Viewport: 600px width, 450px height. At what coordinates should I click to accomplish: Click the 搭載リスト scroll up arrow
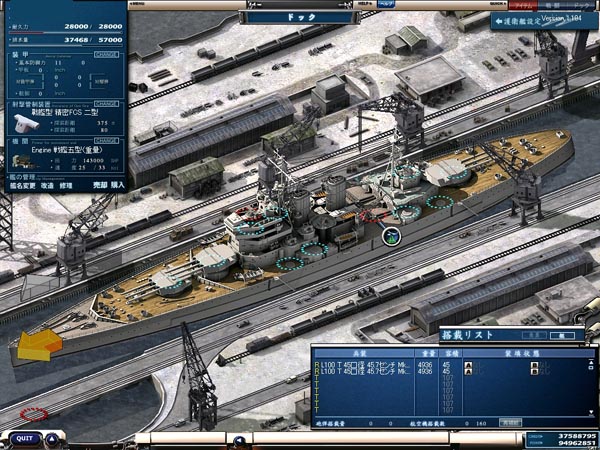(x=592, y=362)
